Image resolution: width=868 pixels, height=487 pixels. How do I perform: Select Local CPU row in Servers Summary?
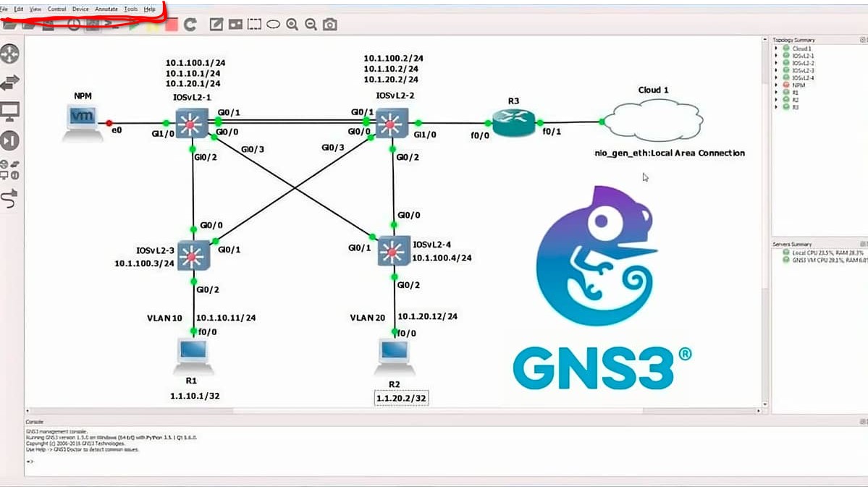click(x=824, y=253)
